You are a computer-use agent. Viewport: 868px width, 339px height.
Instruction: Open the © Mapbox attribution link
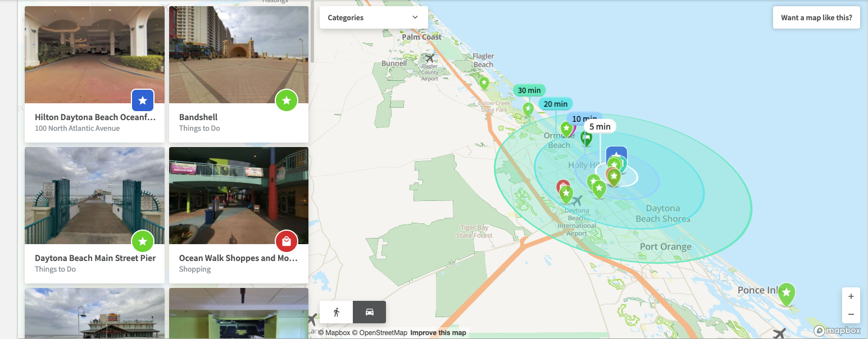[334, 333]
